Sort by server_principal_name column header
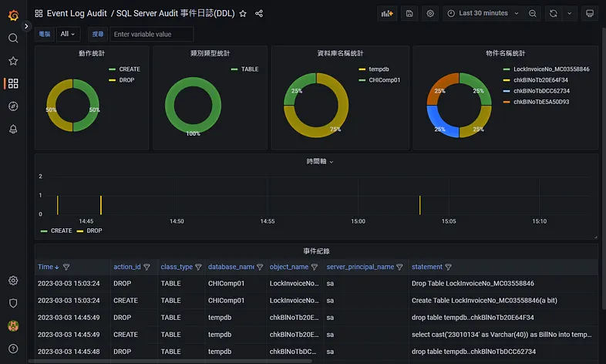The image size is (606, 364). coord(360,267)
